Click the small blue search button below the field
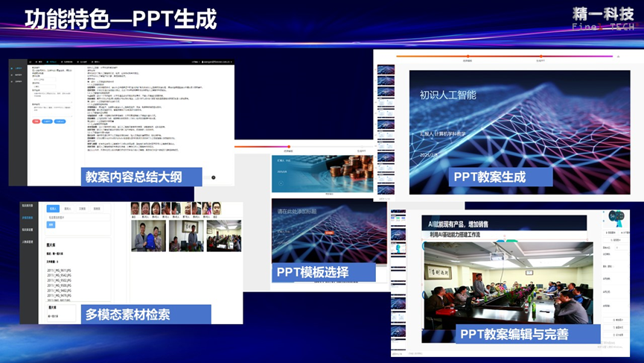Viewport: 644px width, 363px height. click(51, 225)
